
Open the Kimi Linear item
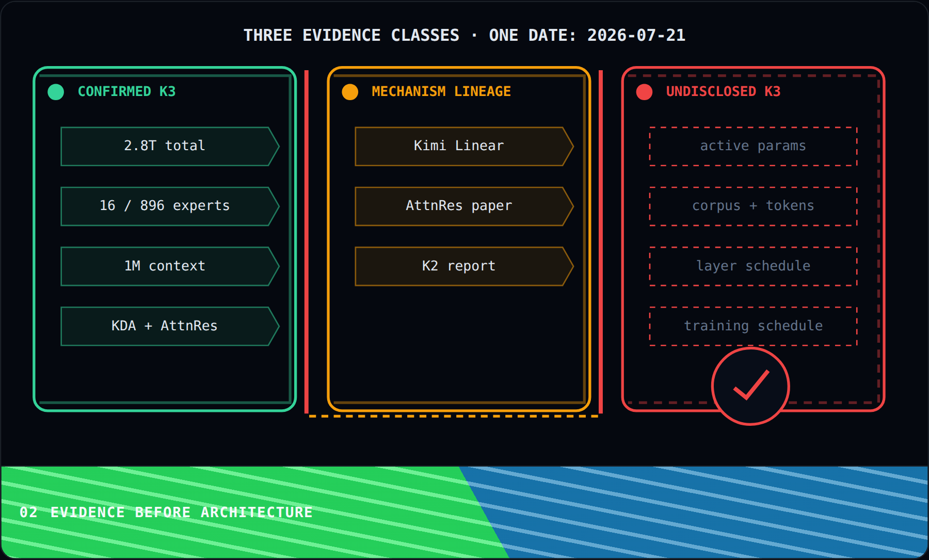(x=464, y=146)
